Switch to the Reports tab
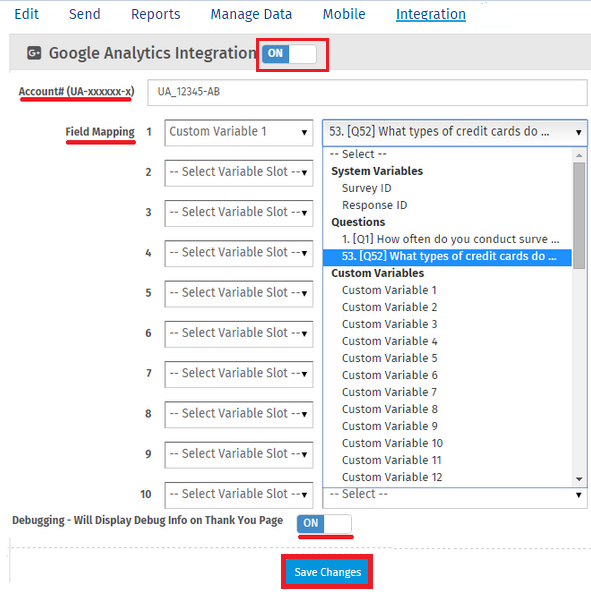Screen dimensions: 591x599 (x=155, y=14)
